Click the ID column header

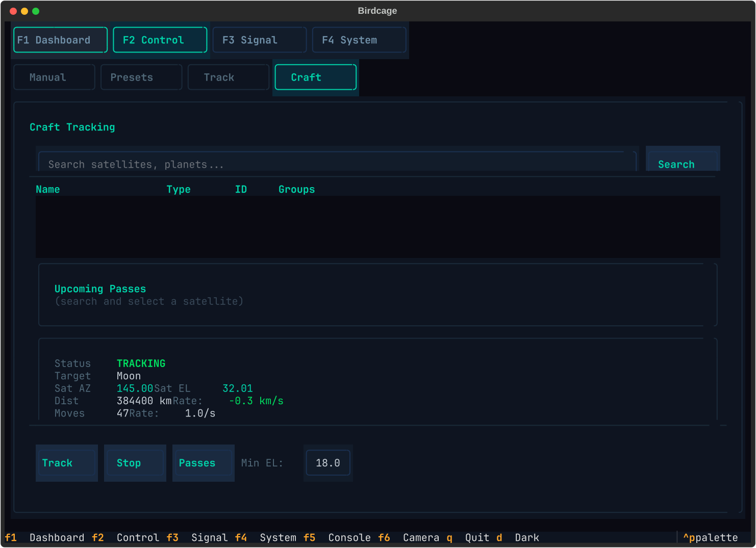[x=241, y=189]
